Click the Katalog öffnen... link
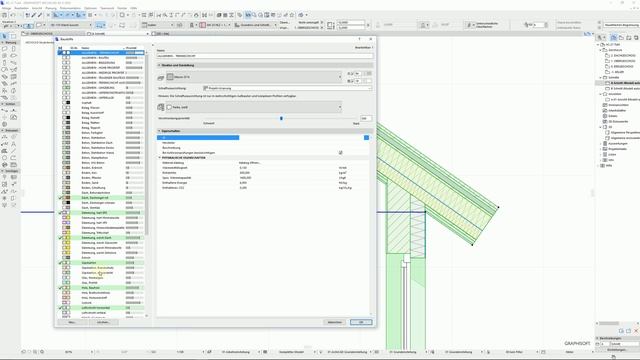The width and height of the screenshot is (640, 360). [x=249, y=162]
